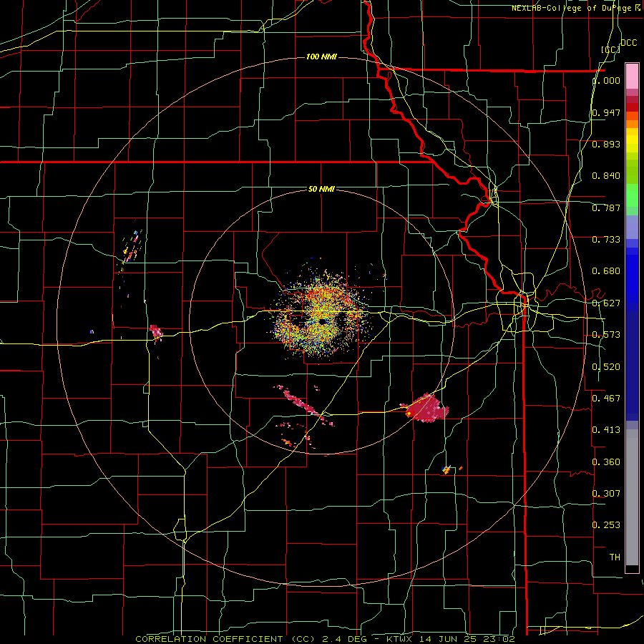This screenshot has height=644, width=644.
Task: Select the 0.680 legend value
Action: point(606,271)
